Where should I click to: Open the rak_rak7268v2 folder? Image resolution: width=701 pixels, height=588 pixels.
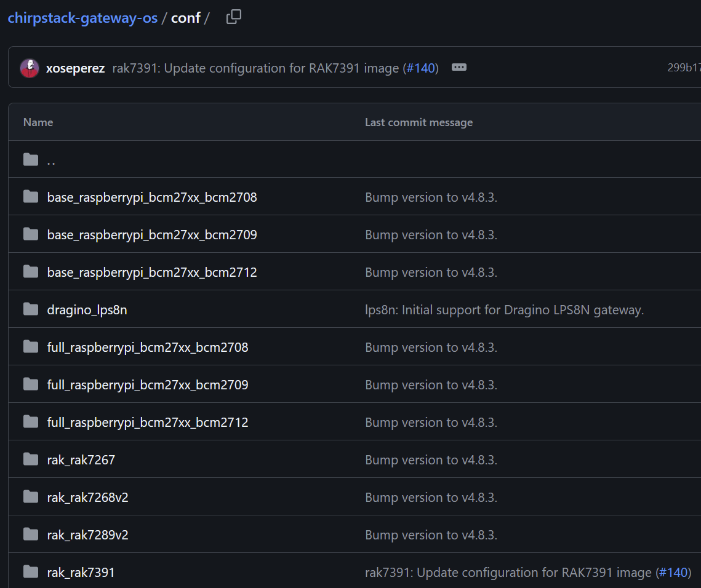click(x=87, y=498)
